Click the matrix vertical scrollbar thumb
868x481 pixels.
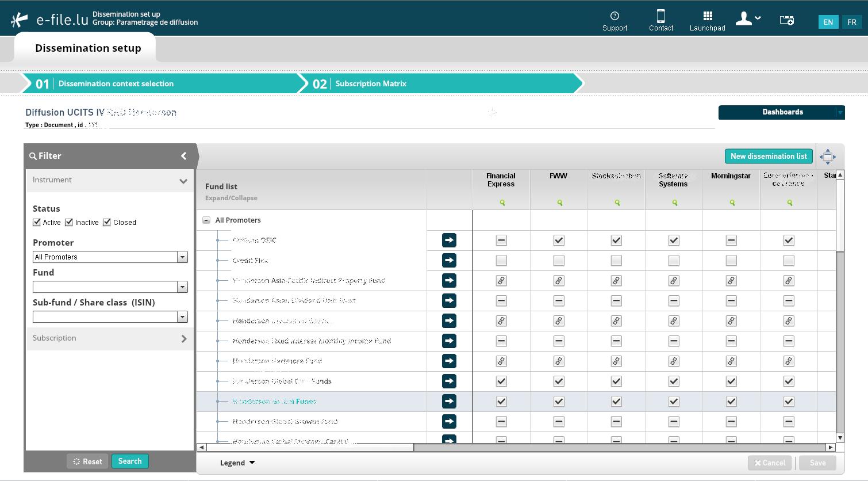pyautogui.click(x=840, y=215)
